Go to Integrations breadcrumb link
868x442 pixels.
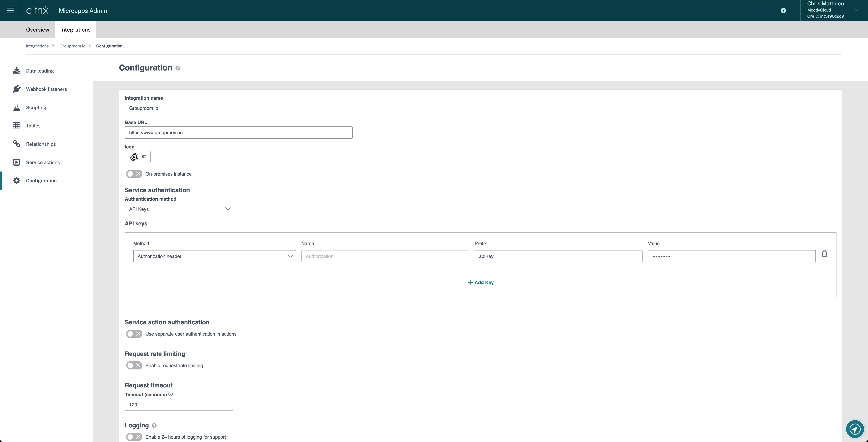pos(37,46)
